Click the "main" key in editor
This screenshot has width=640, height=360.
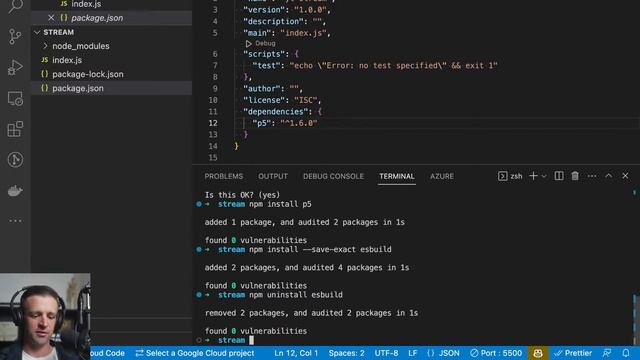(x=260, y=33)
